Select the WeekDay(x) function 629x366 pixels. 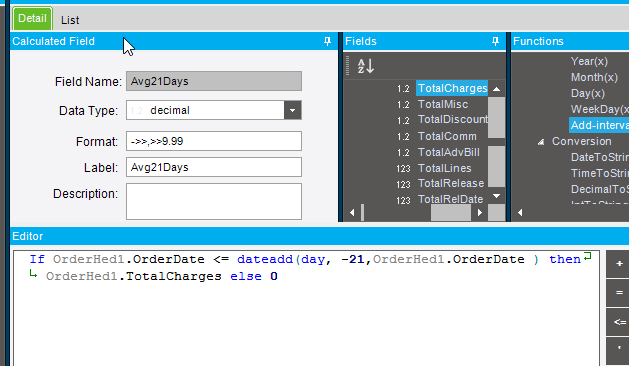(x=599, y=109)
